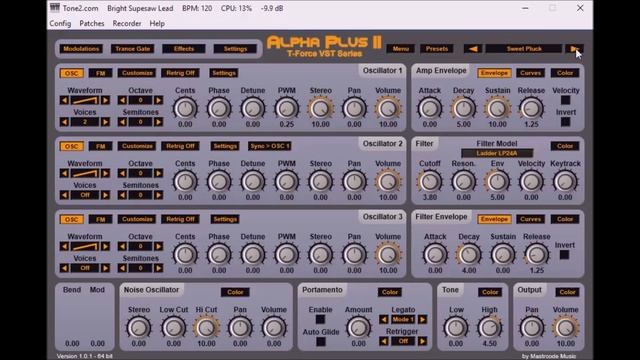This screenshot has width=640, height=360.
Task: Go to previous preset with left arrow
Action: [x=473, y=49]
